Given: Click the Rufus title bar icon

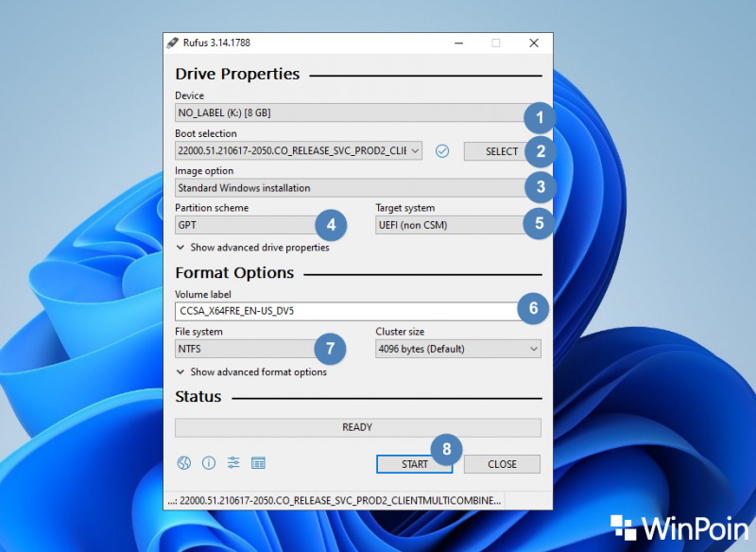Looking at the screenshot, I should tap(173, 43).
